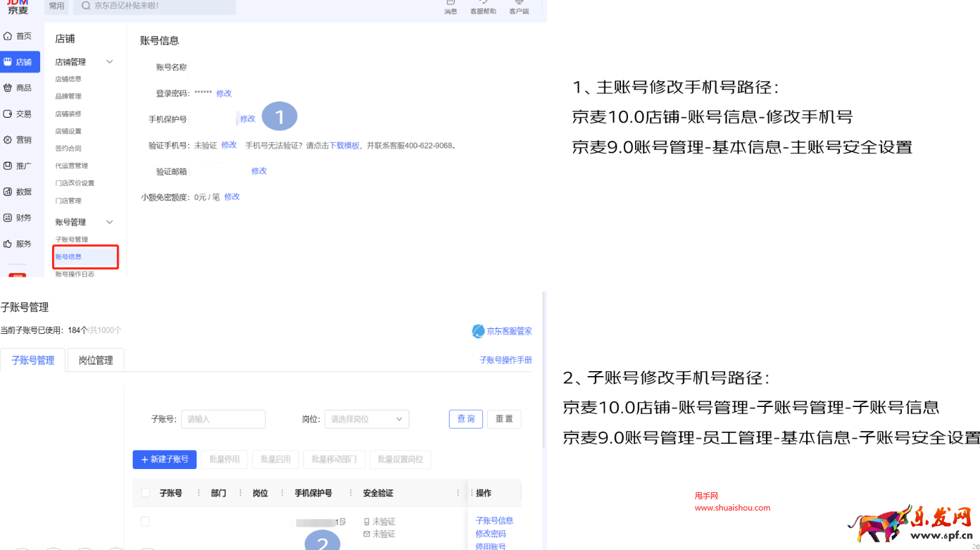Switch to the 岗位管理 tab
Viewport: 980px width, 550px height.
click(95, 359)
